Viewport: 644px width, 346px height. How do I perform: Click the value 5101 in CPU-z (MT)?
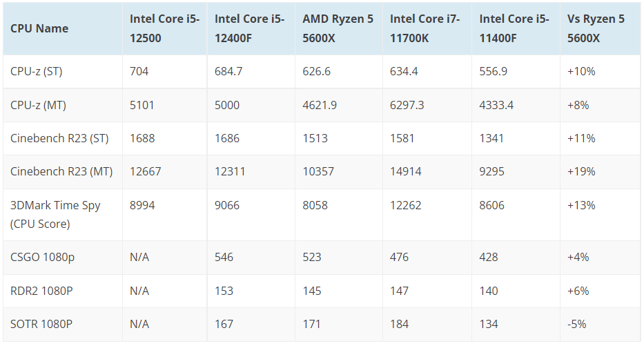pyautogui.click(x=142, y=105)
